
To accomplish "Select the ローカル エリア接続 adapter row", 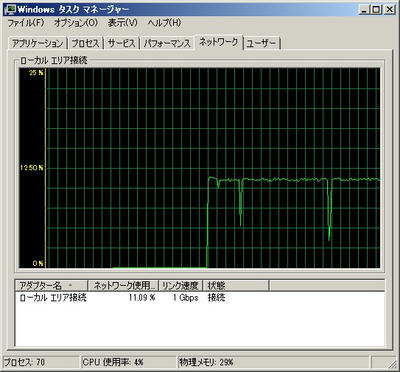I will click(x=200, y=298).
